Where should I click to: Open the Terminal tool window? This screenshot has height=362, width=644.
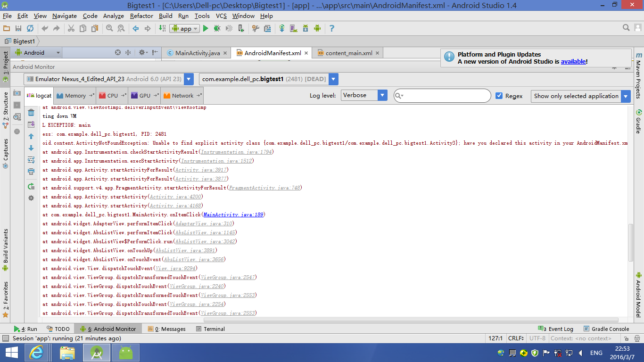click(210, 329)
